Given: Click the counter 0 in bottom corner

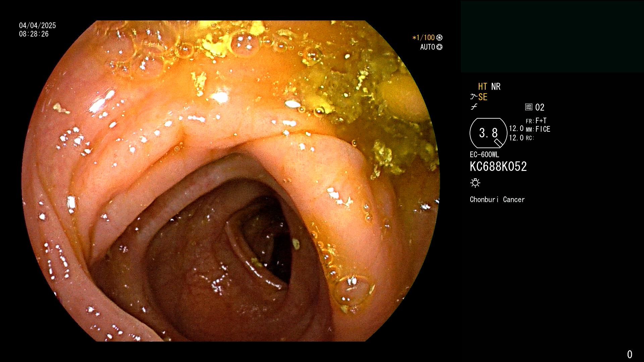Looking at the screenshot, I should point(630,354).
